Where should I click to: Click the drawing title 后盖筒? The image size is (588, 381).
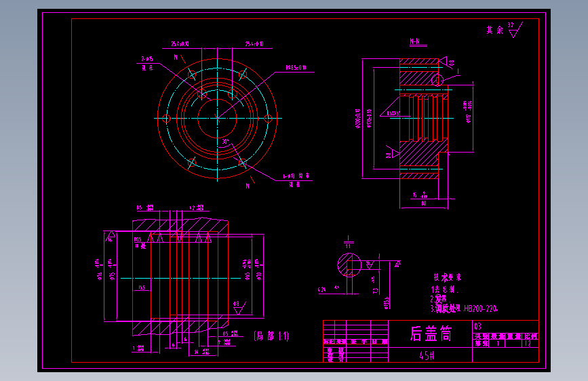pos(431,334)
